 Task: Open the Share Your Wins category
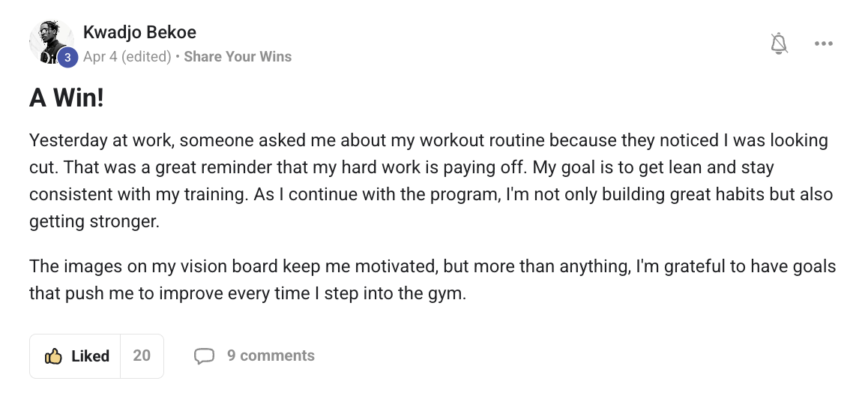[x=238, y=56]
